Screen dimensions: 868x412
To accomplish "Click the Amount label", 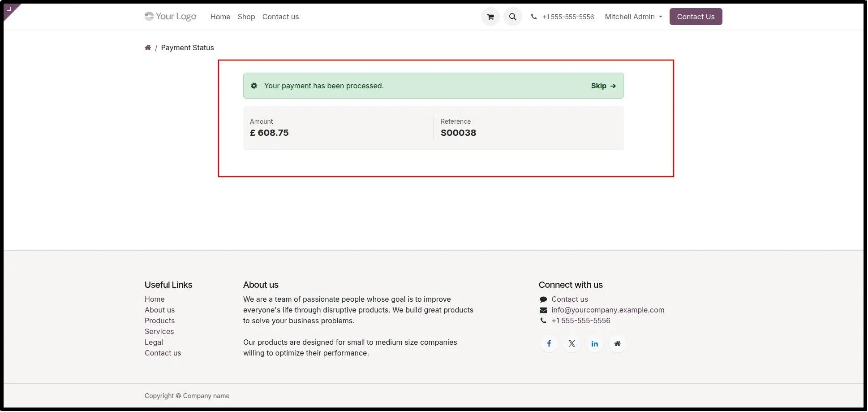I will 261,121.
